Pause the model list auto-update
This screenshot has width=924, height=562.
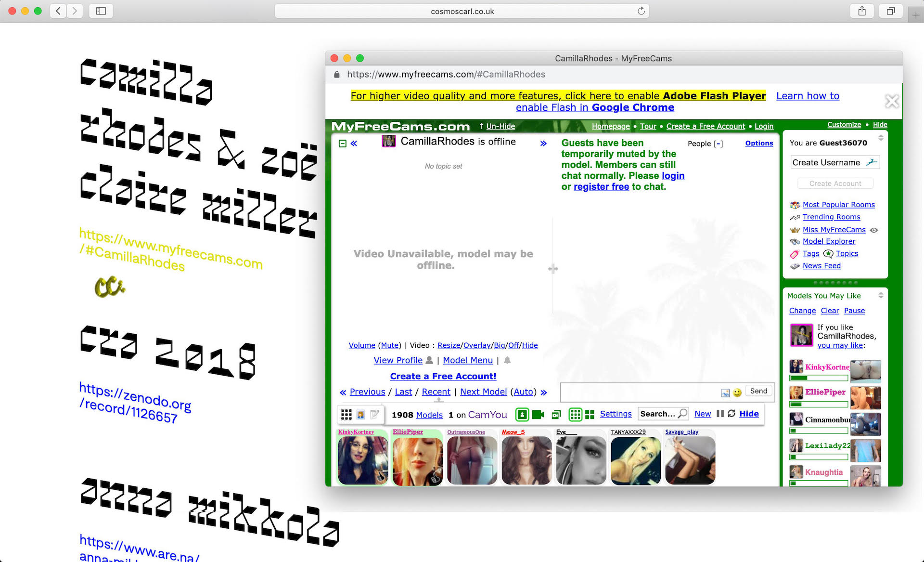(720, 414)
